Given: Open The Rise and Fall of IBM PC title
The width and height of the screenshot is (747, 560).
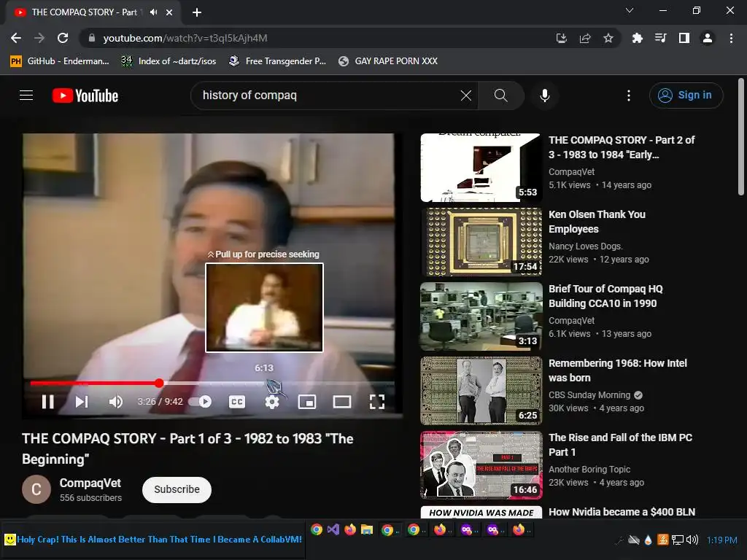Looking at the screenshot, I should tap(620, 444).
